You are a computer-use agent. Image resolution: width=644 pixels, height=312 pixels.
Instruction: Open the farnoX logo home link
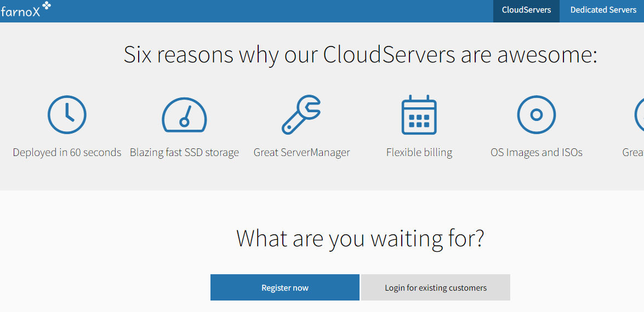21,11
